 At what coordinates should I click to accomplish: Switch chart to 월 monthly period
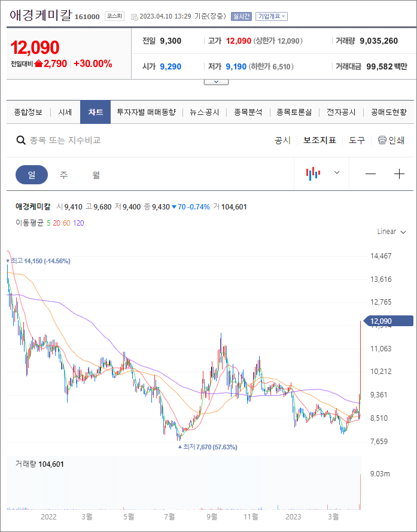point(96,175)
